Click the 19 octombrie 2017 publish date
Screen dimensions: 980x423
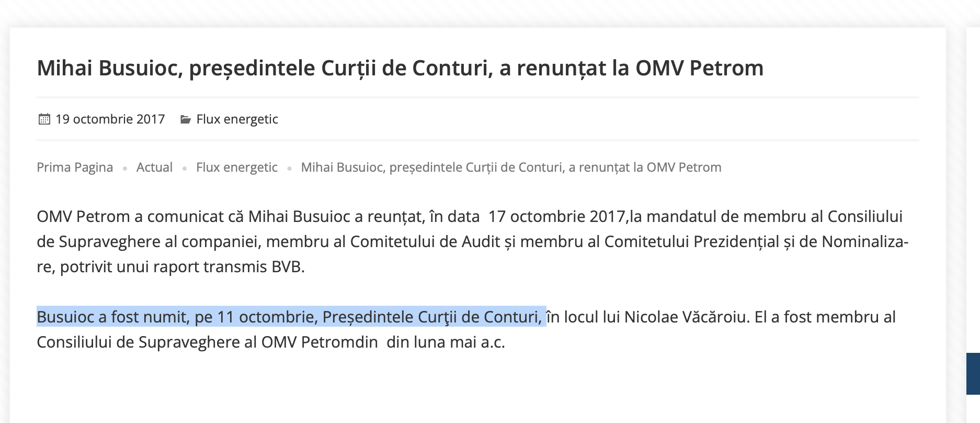tap(110, 119)
